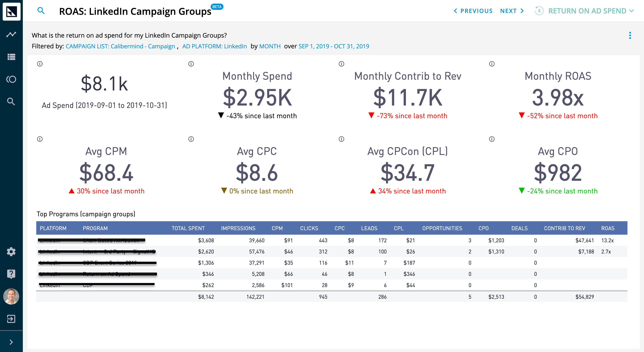This screenshot has height=352, width=644.
Task: Sort table by PLATFORM column header
Action: (53, 228)
